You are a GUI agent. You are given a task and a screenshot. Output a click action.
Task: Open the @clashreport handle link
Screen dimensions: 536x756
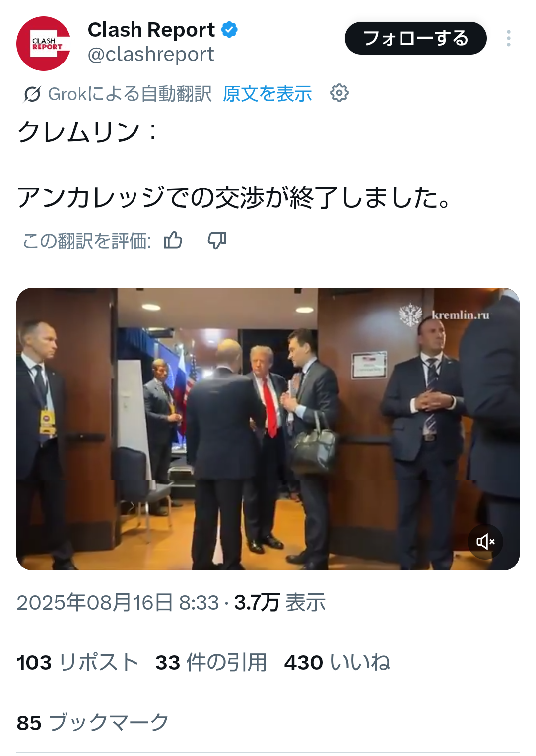pos(151,54)
